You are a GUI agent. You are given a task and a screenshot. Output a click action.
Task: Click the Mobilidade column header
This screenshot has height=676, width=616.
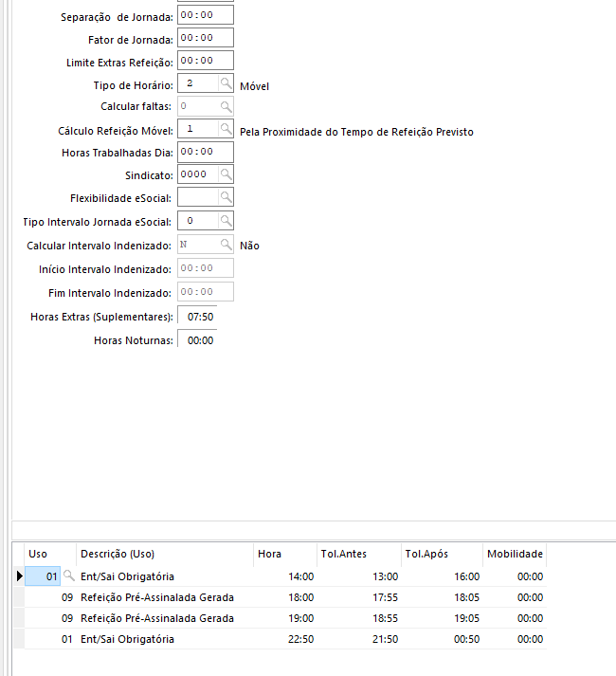tap(515, 554)
